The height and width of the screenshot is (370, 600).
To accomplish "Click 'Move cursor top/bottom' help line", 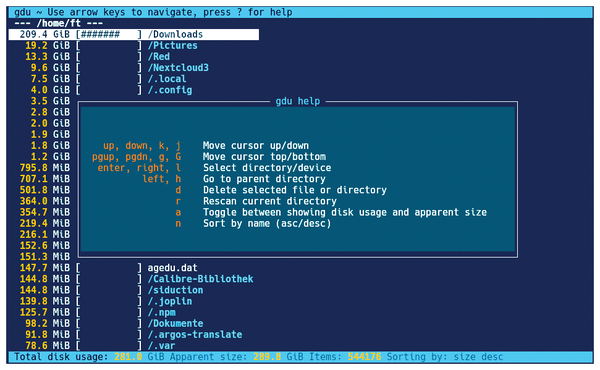I will (264, 156).
